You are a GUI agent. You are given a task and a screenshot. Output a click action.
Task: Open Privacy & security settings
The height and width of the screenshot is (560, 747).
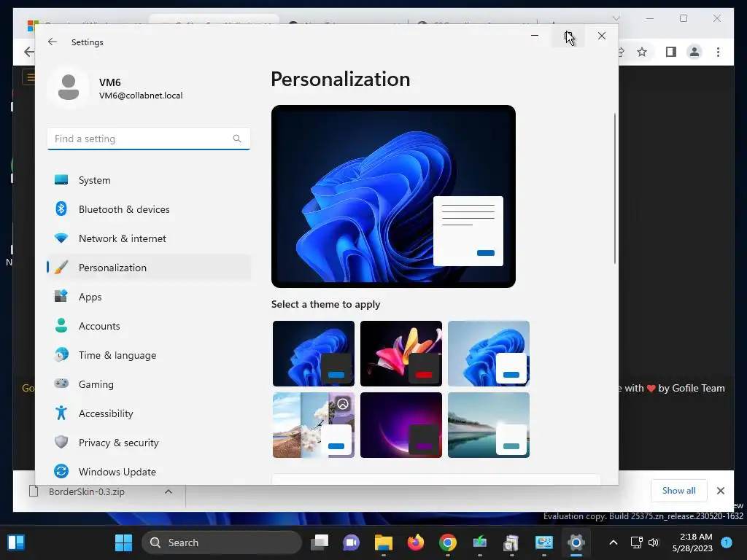149,443
